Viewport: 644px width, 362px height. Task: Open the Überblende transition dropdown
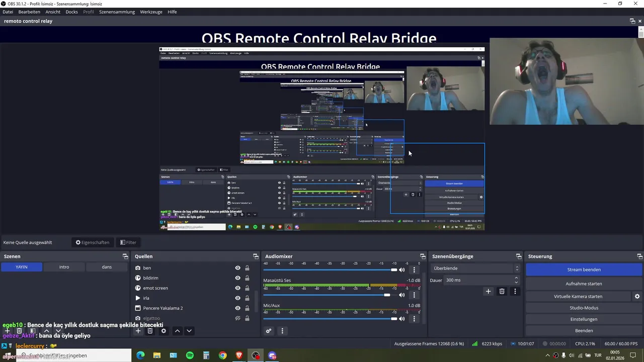pyautogui.click(x=475, y=268)
